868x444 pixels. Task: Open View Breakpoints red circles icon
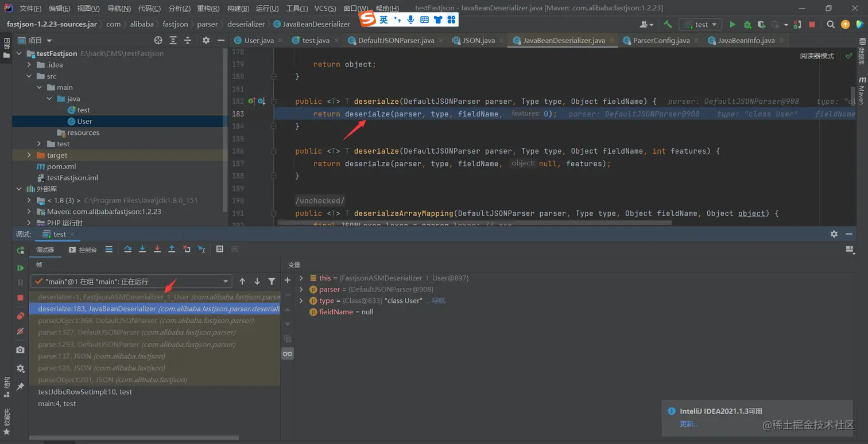pyautogui.click(x=21, y=316)
